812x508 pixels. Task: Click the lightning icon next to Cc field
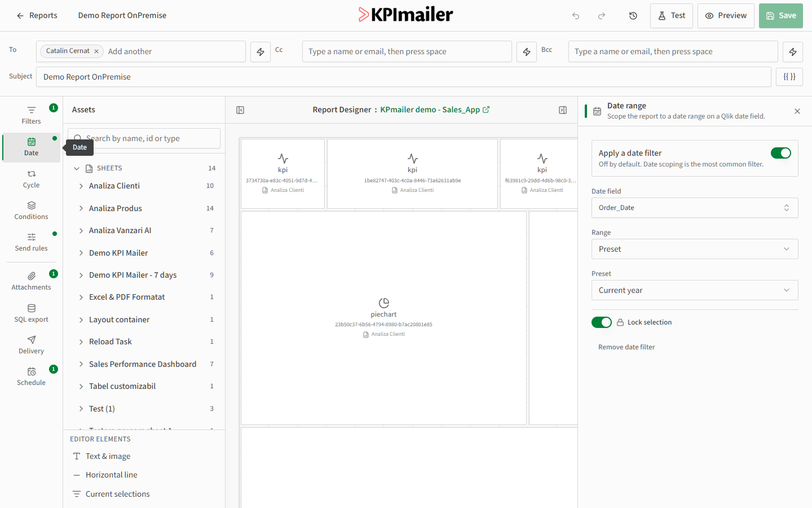coord(527,51)
